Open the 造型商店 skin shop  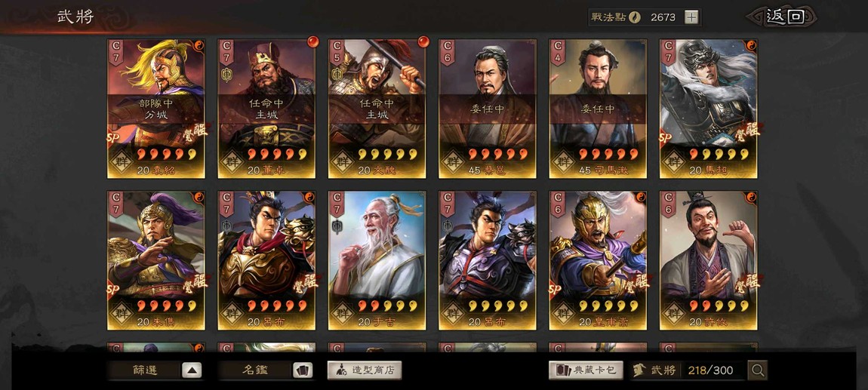[365, 370]
